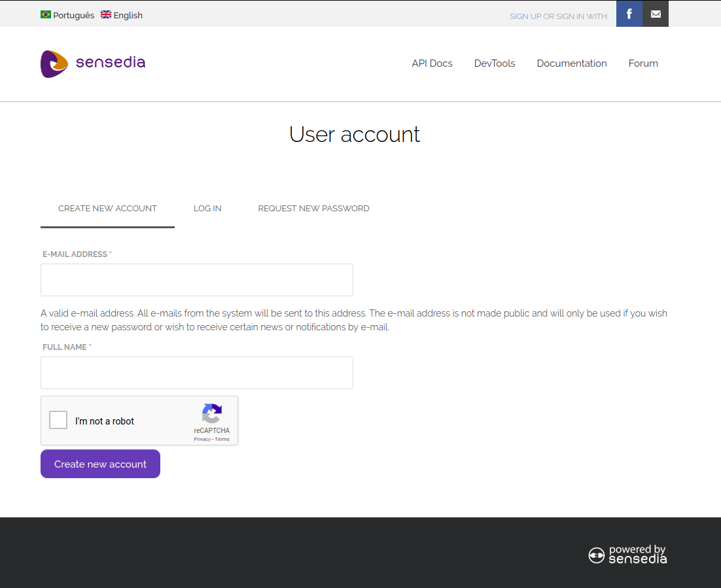
Task: Switch to the Log In tab
Action: point(207,208)
